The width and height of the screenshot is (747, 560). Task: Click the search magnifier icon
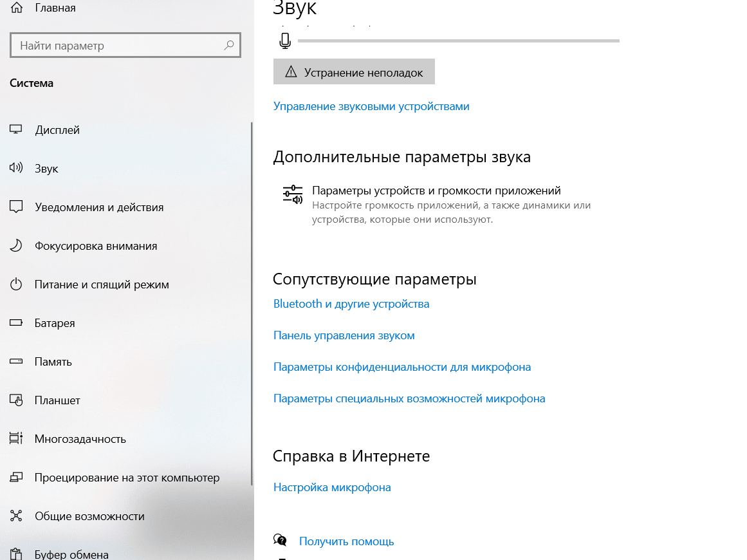point(229,45)
